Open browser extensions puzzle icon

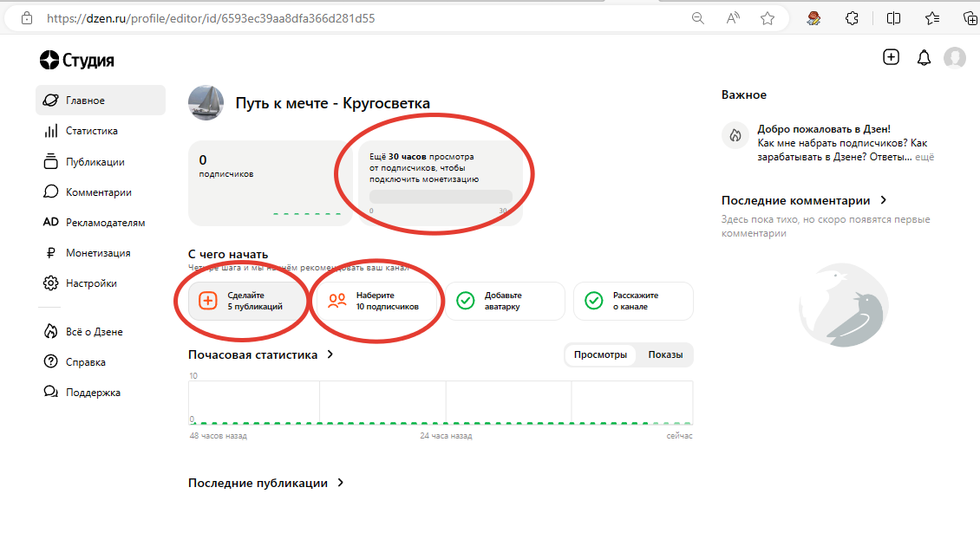(852, 18)
